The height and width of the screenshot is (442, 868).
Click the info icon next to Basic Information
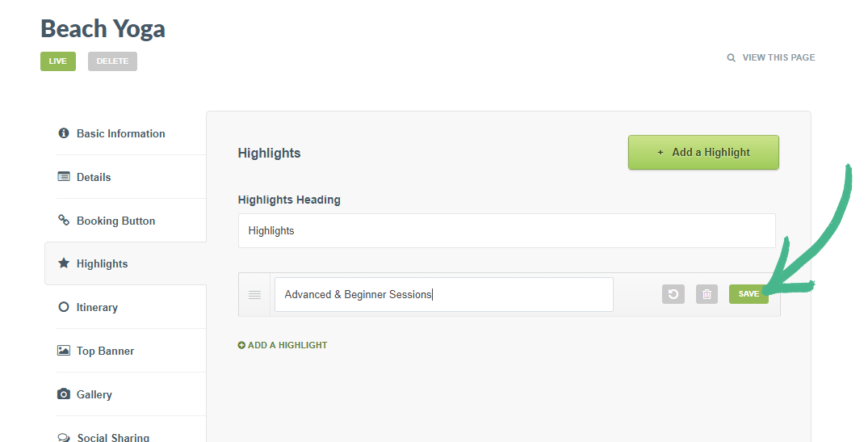point(64,133)
